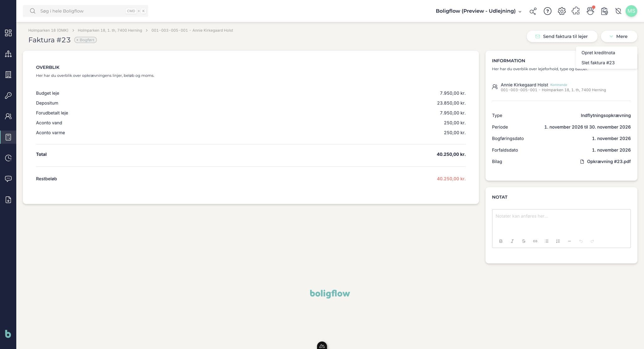Open the clipboard tasks icon in header
644x349 pixels.
(x=605, y=11)
